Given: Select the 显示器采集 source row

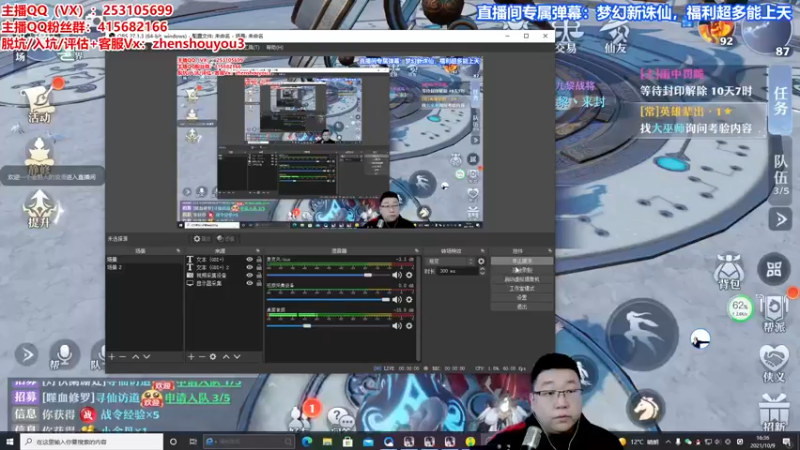Looking at the screenshot, I should pos(223,283).
